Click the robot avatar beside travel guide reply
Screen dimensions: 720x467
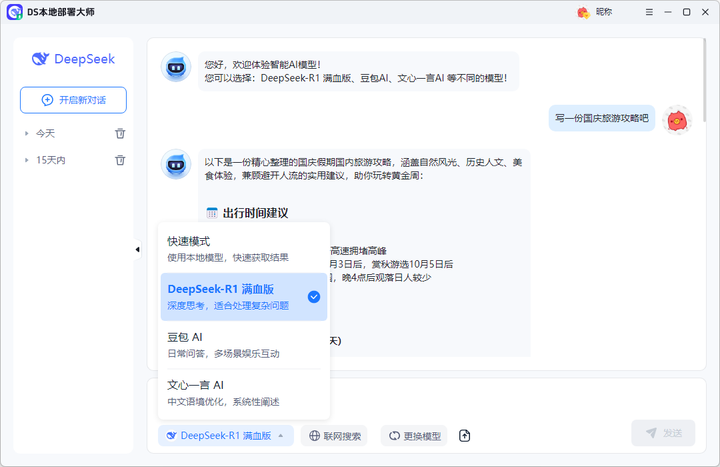[176, 164]
